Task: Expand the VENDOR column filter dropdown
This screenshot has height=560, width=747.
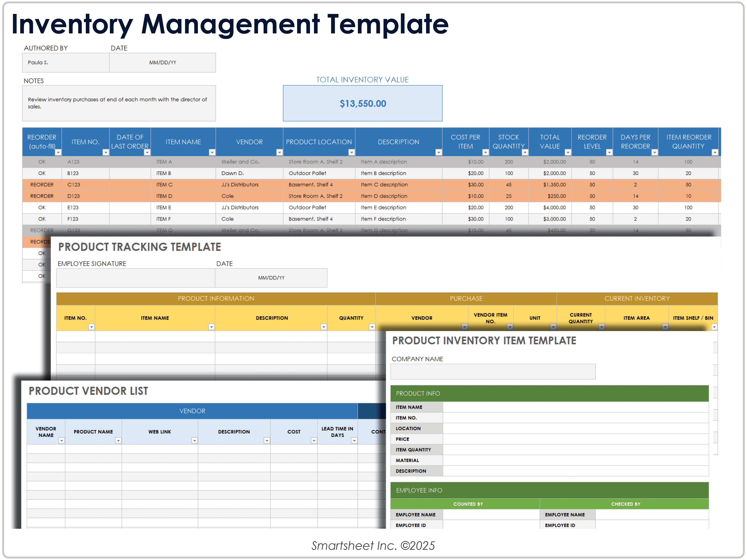Action: pyautogui.click(x=279, y=153)
